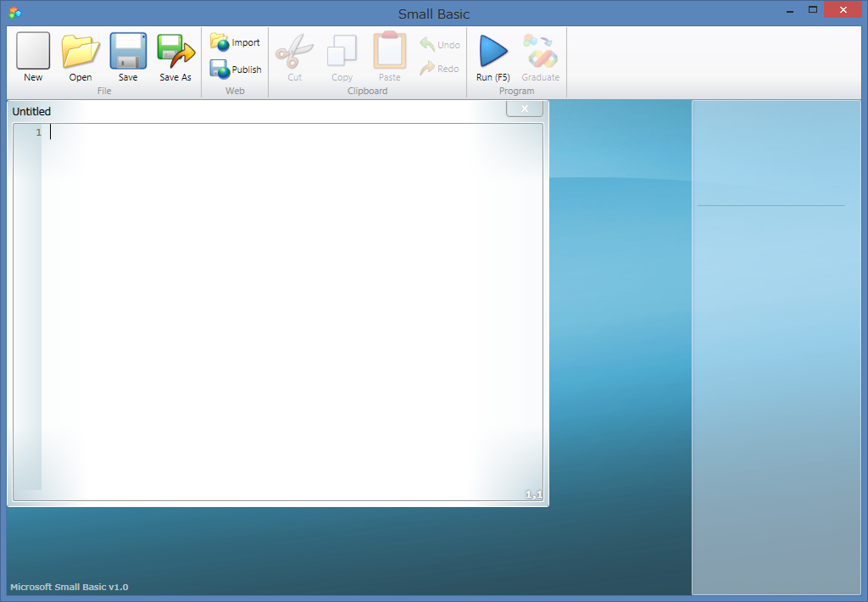Redo the last undone edit
The image size is (868, 602).
tap(440, 69)
